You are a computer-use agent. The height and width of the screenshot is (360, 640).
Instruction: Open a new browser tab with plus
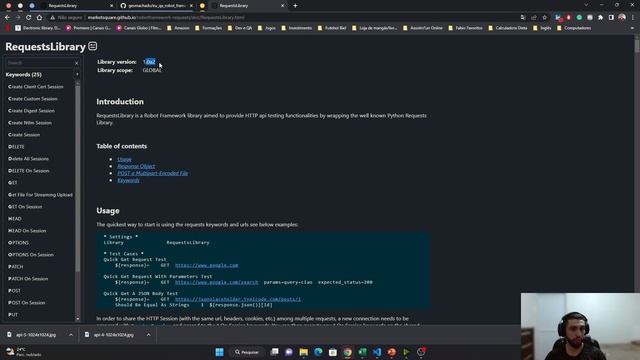point(295,6)
